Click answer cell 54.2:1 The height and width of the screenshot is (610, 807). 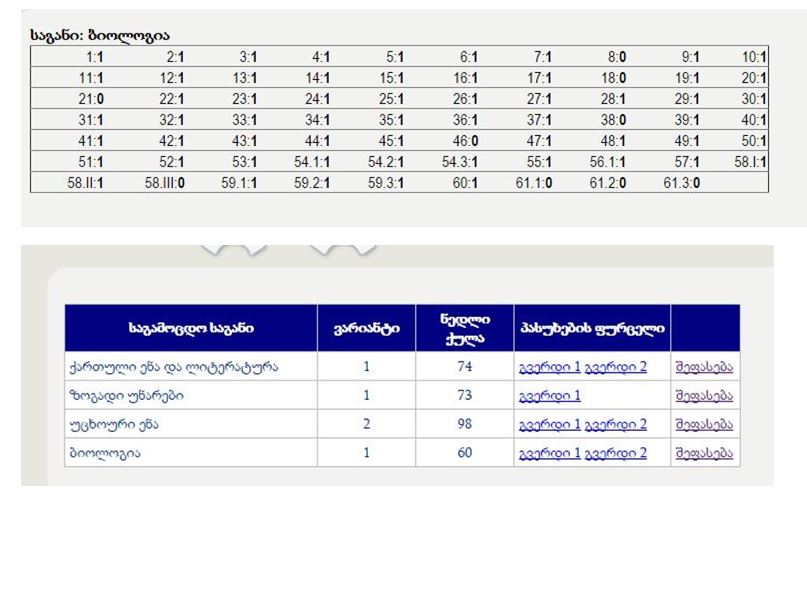386,162
